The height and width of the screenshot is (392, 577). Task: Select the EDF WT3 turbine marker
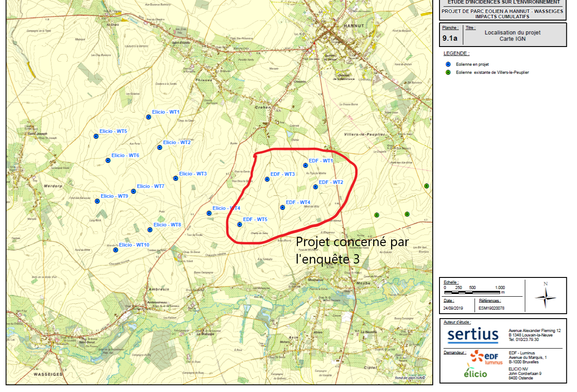pos(267,179)
